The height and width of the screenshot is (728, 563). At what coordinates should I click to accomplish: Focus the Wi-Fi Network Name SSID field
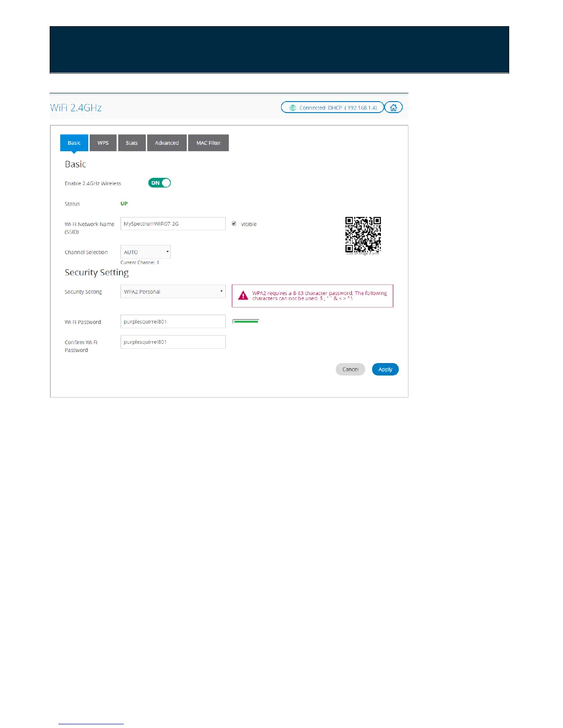pos(173,224)
